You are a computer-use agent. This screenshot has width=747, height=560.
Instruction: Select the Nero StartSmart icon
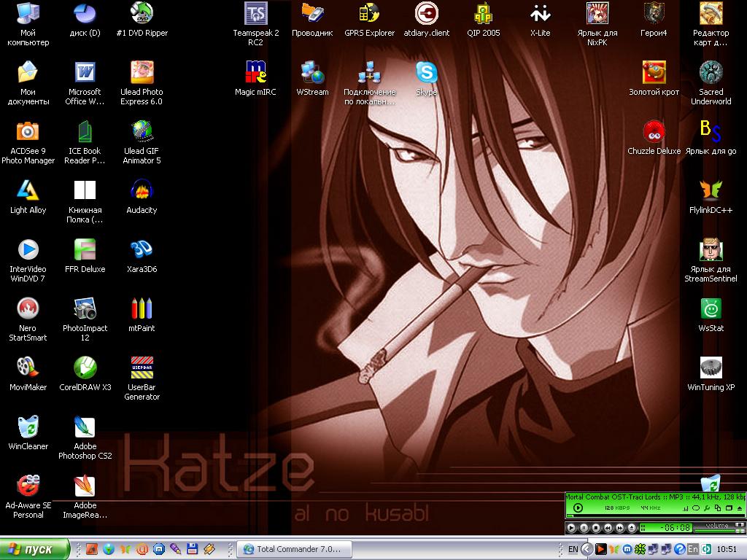pos(28,309)
